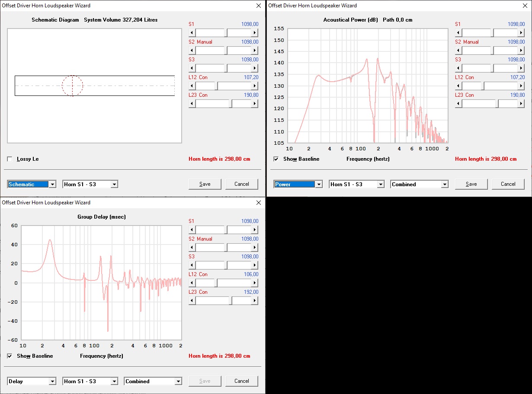Click L12 Con label in Power window
Viewport: 532px width, 394px height.
(x=464, y=77)
